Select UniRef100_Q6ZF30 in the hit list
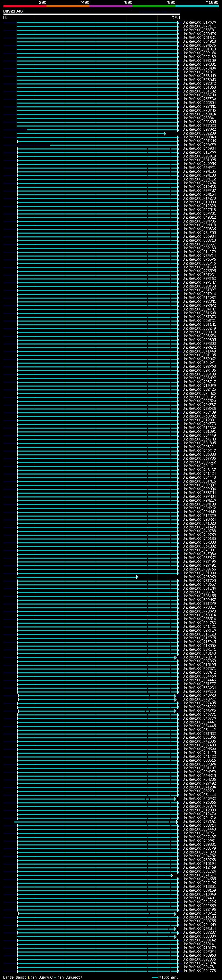 (199, 99)
